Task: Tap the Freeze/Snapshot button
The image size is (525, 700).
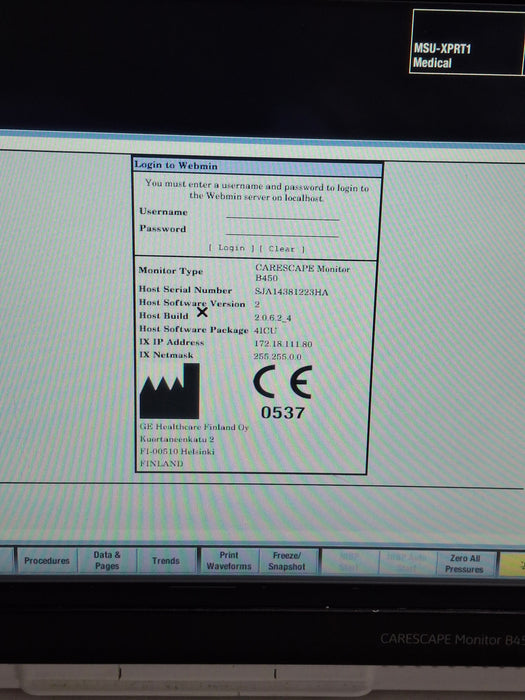Action: click(x=287, y=561)
